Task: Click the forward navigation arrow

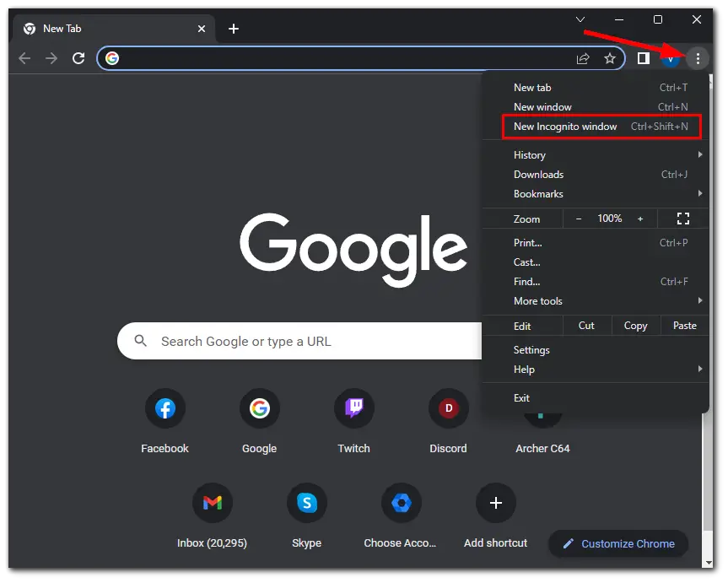Action: (x=51, y=58)
